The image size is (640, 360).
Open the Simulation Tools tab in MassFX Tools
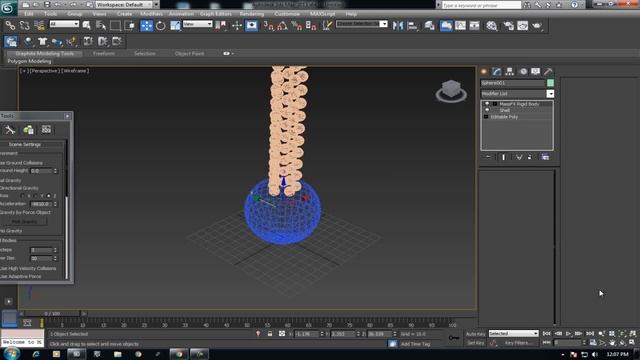(x=10, y=130)
